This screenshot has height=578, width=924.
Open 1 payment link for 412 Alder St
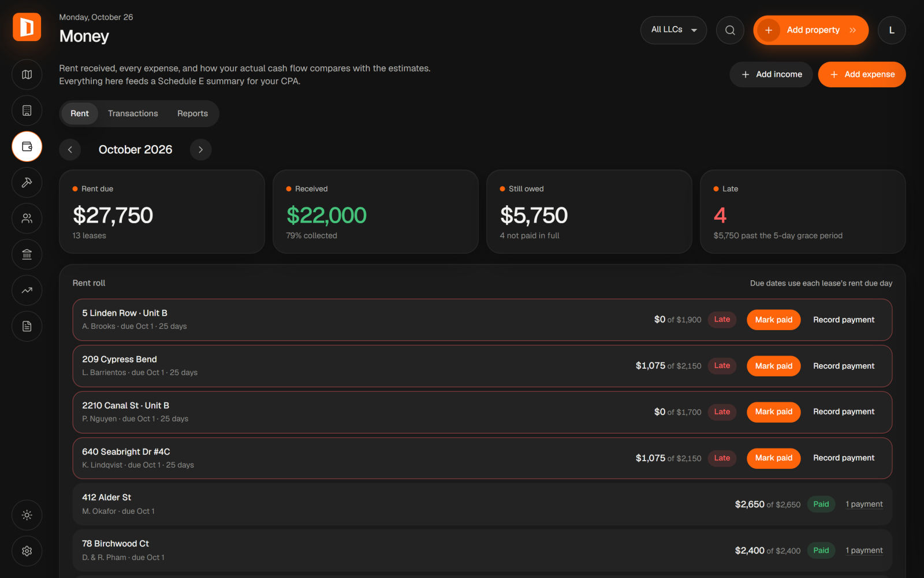pyautogui.click(x=864, y=504)
